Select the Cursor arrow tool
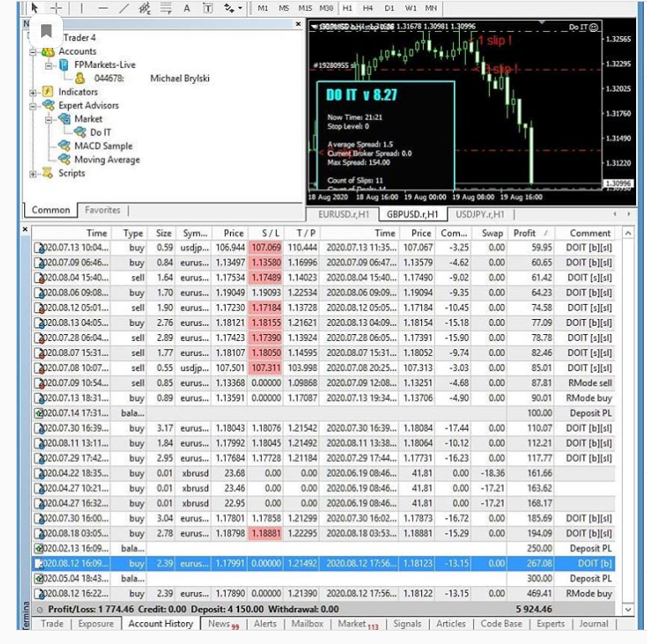This screenshot has height=644, width=647. tap(34, 8)
